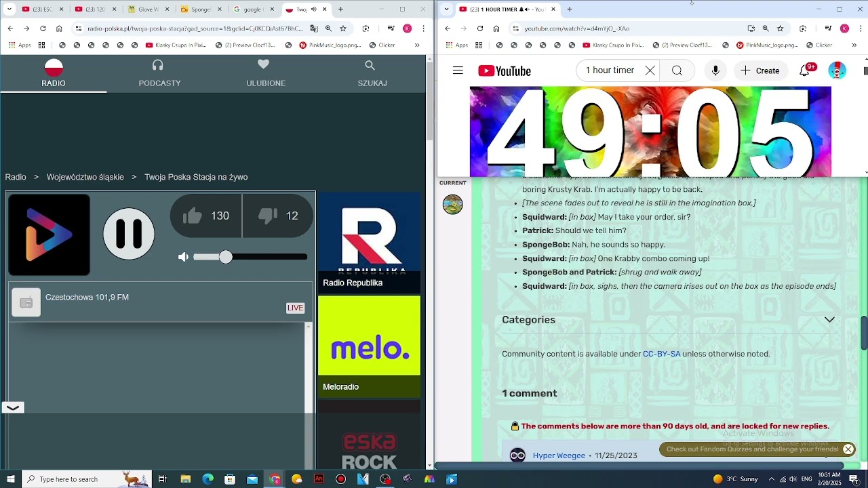This screenshot has width=868, height=488.
Task: Bookmark the YouTube page with the star
Action: (781, 28)
